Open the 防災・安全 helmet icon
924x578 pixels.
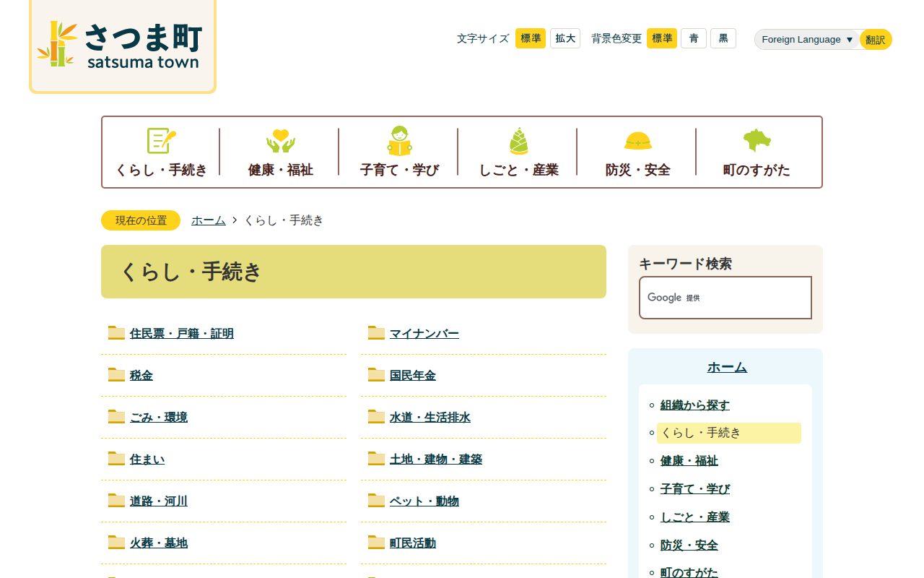(x=638, y=141)
